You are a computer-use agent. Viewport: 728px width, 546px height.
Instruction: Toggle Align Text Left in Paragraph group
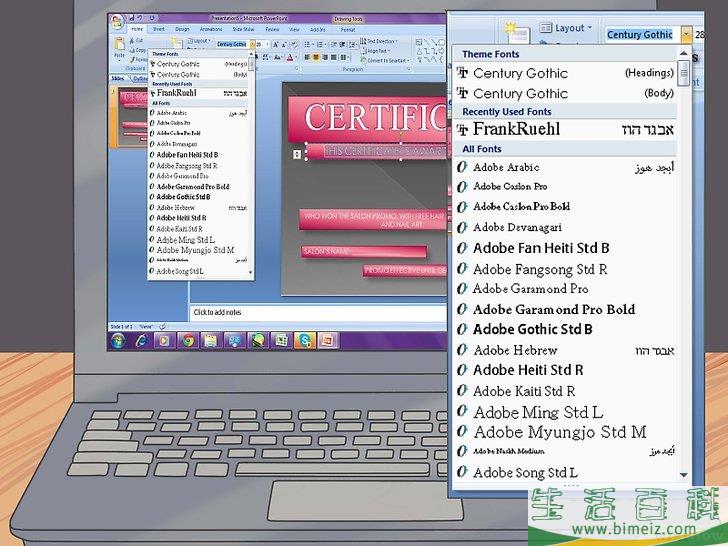(306, 57)
